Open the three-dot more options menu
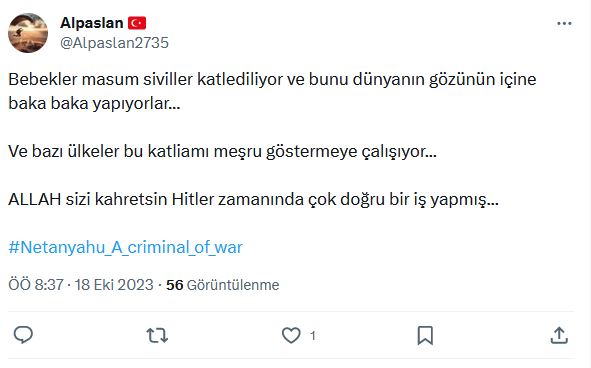 click(564, 23)
